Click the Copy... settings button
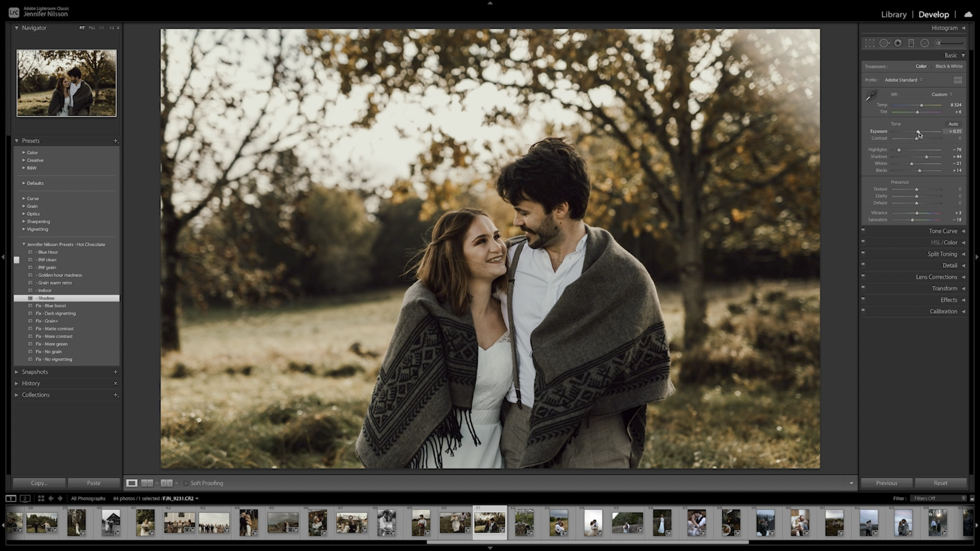This screenshot has width=980, height=551. coord(39,483)
